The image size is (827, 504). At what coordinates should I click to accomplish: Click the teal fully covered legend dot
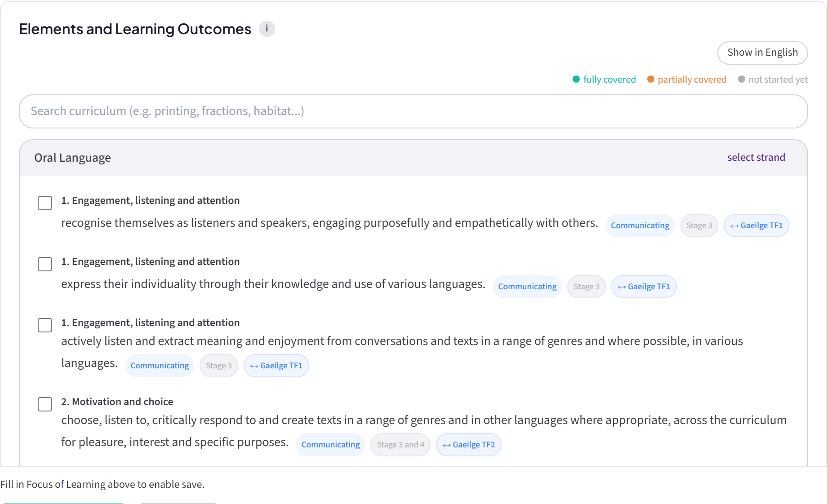point(576,79)
